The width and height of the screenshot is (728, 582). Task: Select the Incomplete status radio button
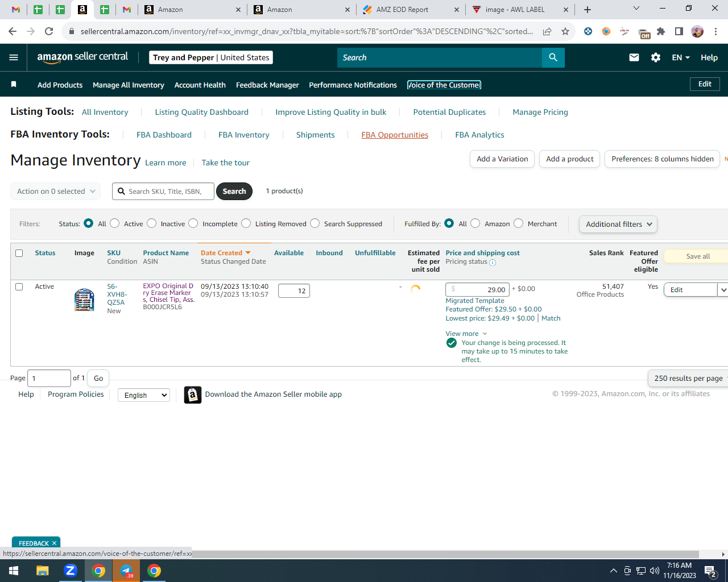pos(193,223)
